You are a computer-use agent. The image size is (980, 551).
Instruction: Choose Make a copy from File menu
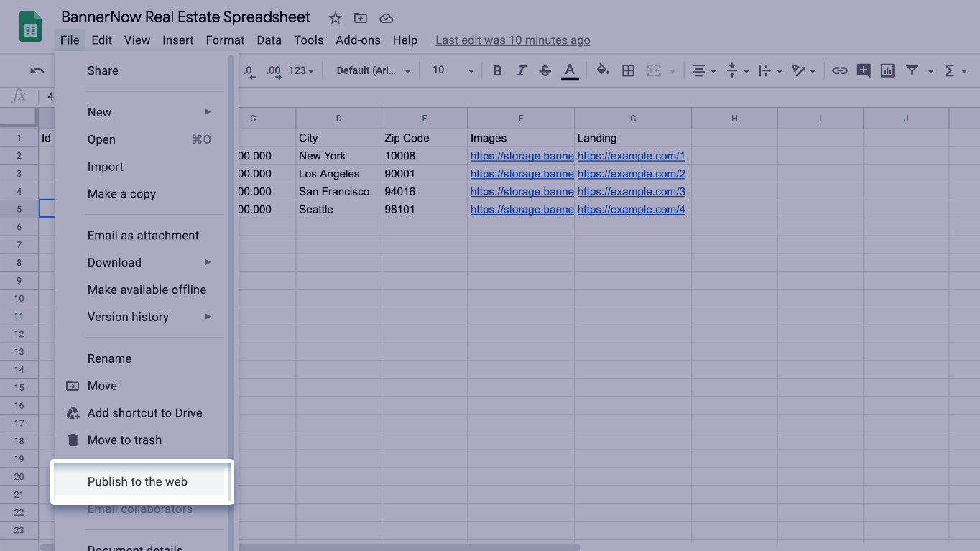[121, 194]
